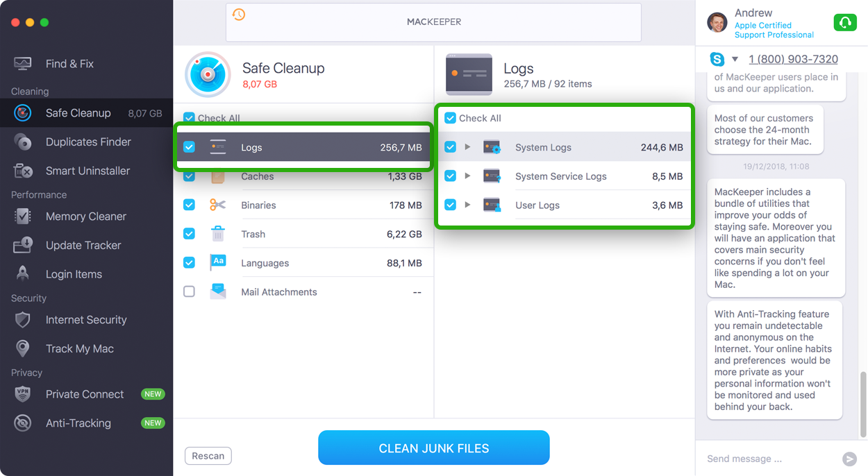
Task: Check the Mail Attachments checkbox
Action: pos(189,291)
